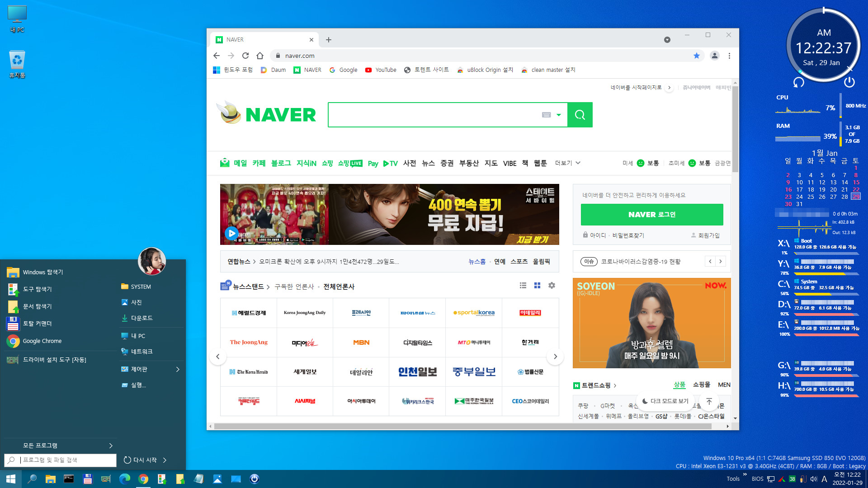Go to next newsstand page
Image resolution: width=868 pixels, height=488 pixels.
click(x=555, y=357)
